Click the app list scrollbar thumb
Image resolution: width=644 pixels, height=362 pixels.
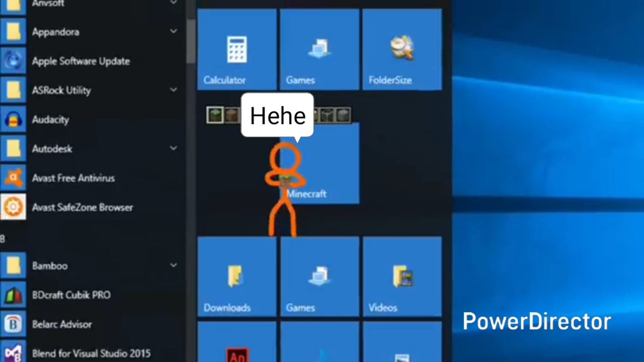tap(191, 41)
